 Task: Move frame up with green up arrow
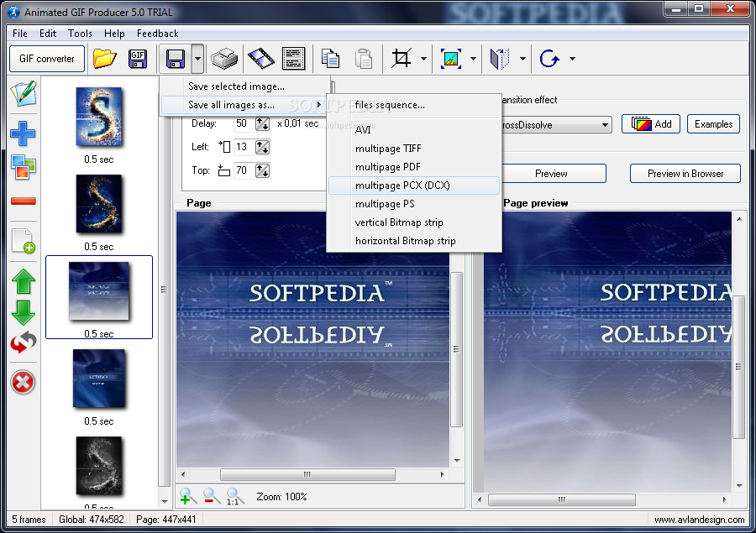24,281
